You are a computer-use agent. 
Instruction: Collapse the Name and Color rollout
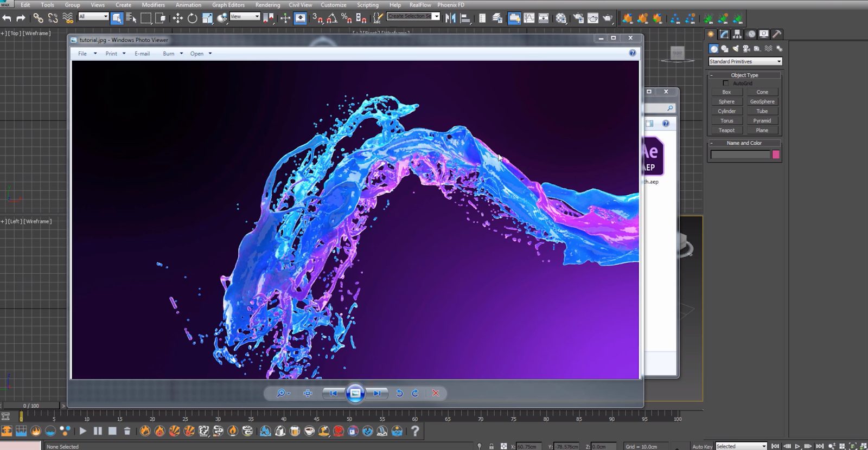tap(744, 143)
